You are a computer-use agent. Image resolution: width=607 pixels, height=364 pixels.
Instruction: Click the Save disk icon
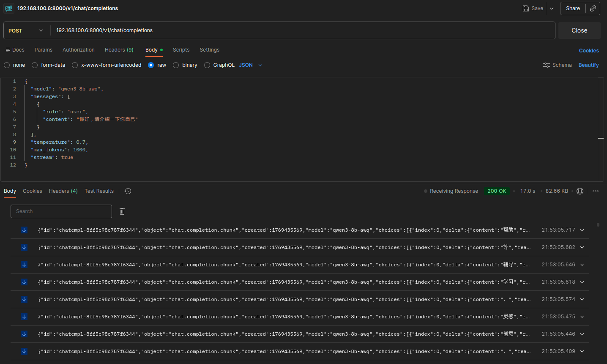526,8
